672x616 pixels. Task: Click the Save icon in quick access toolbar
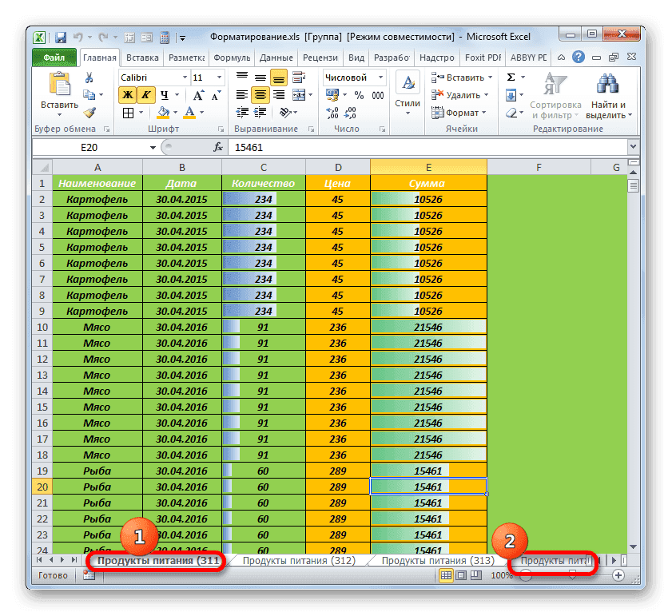[60, 37]
